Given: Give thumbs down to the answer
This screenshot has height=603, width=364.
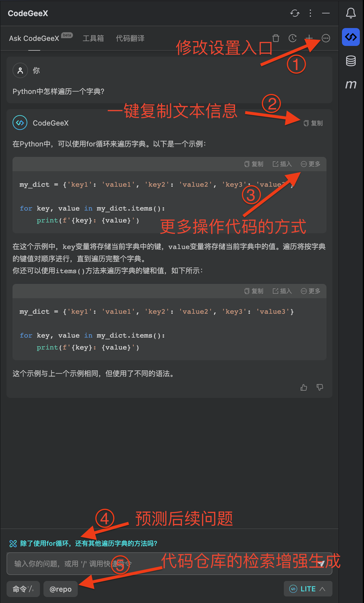Looking at the screenshot, I should 320,387.
